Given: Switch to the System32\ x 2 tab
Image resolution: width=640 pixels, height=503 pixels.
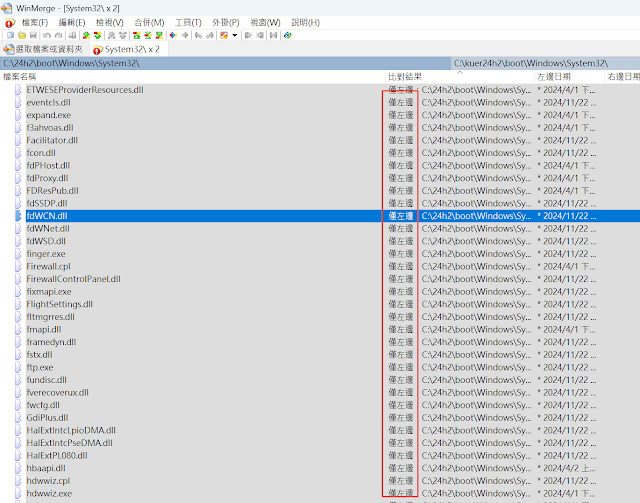Looking at the screenshot, I should click(x=127, y=49).
